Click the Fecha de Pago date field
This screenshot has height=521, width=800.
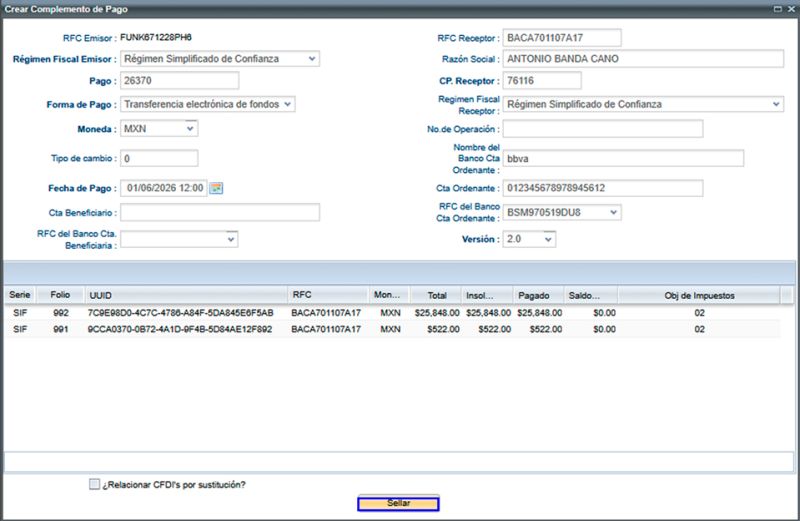click(x=164, y=188)
